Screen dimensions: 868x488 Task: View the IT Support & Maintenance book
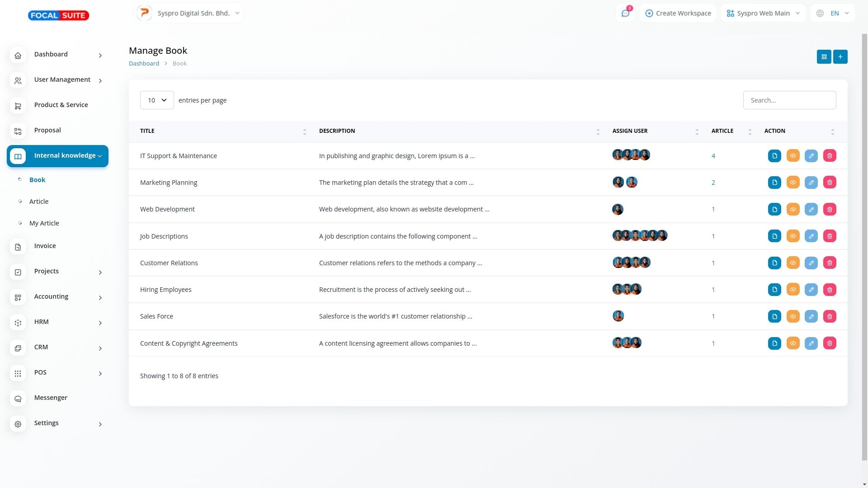pyautogui.click(x=793, y=156)
